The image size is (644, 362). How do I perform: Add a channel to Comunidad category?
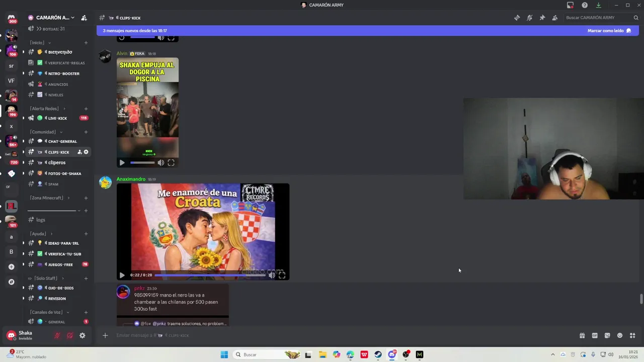[x=86, y=132]
